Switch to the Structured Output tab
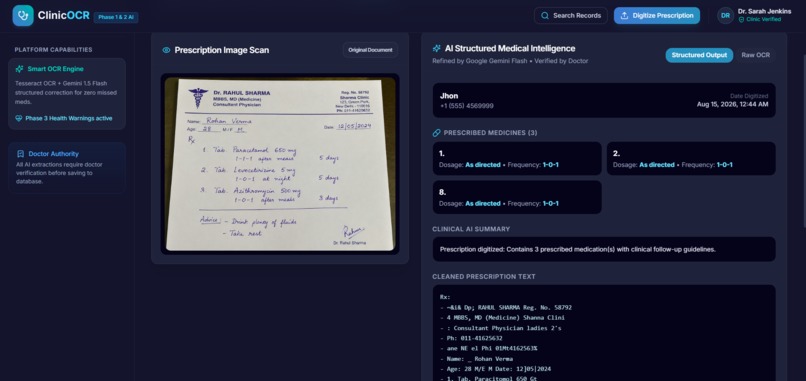806x381 pixels. coord(699,55)
